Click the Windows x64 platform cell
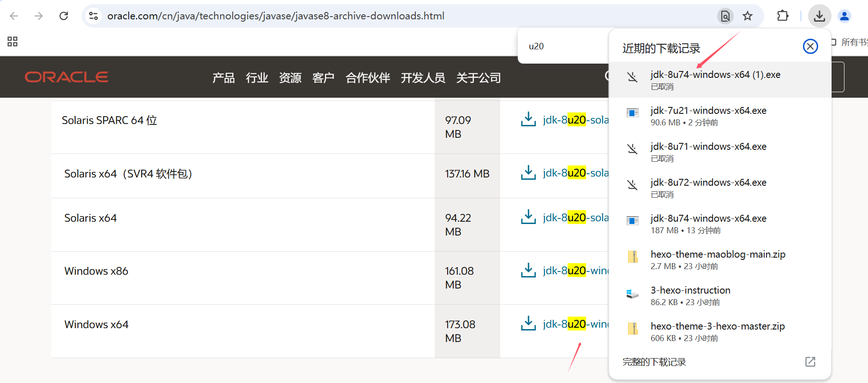Screen dimensions: 868x383 pos(243,331)
